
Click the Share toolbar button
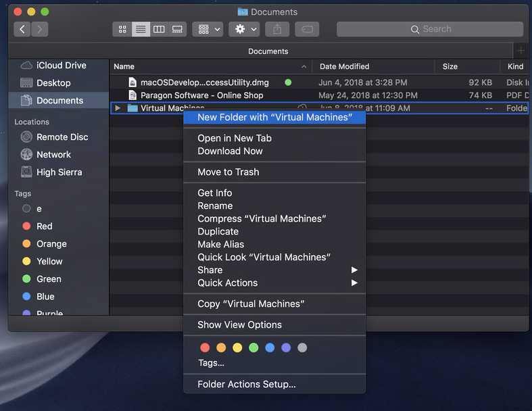point(277,29)
